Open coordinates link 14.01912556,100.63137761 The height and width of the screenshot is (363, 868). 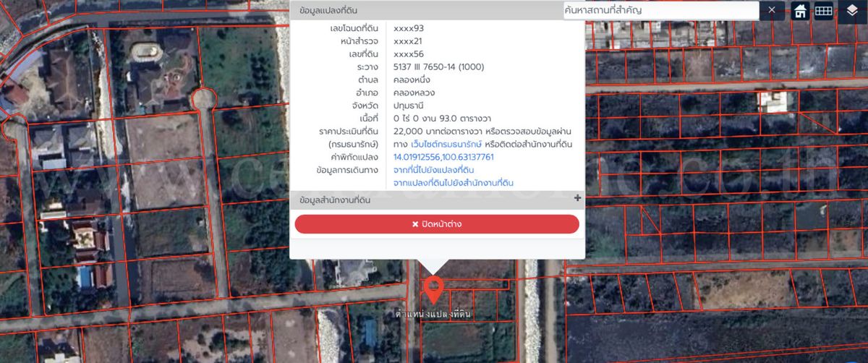(x=443, y=157)
